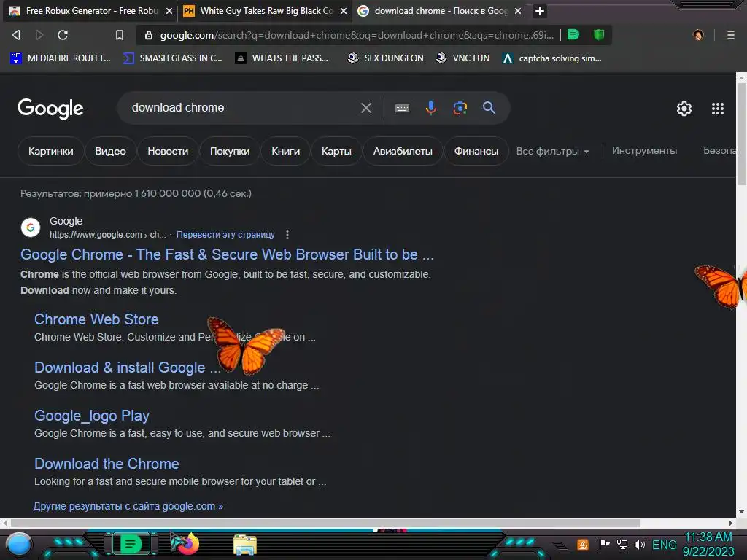Click the address bar URL

pyautogui.click(x=357, y=35)
